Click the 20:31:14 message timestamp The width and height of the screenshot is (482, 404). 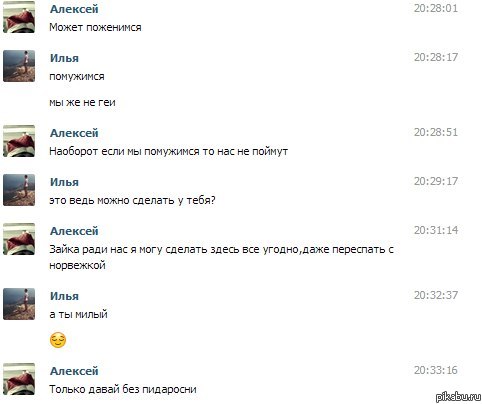pos(436,230)
